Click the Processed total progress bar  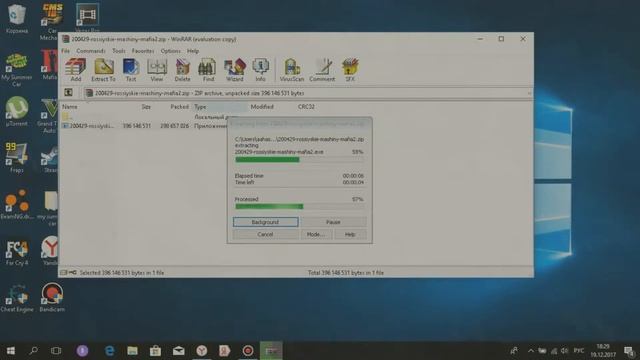pyautogui.click(x=299, y=207)
